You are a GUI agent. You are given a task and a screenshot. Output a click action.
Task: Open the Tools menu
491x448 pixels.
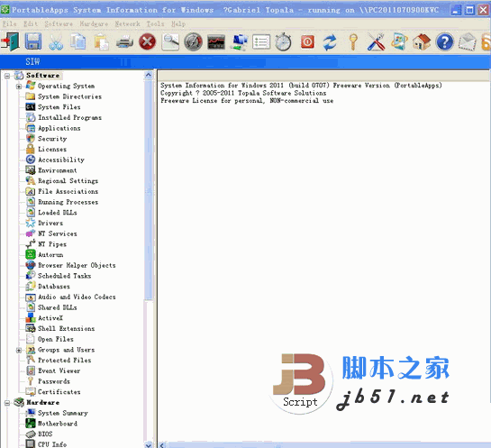click(155, 23)
